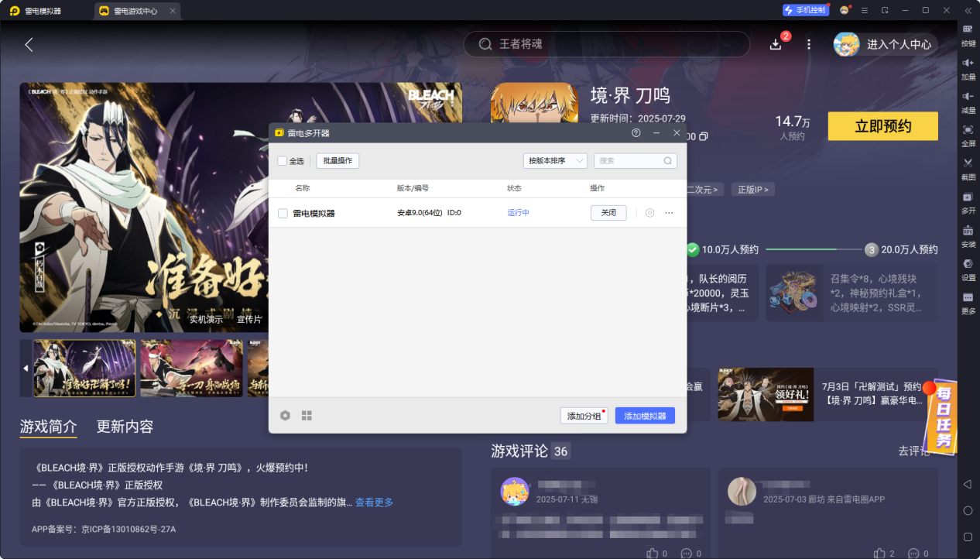
Task: Click the 实机演示 label on the banner
Action: (206, 319)
